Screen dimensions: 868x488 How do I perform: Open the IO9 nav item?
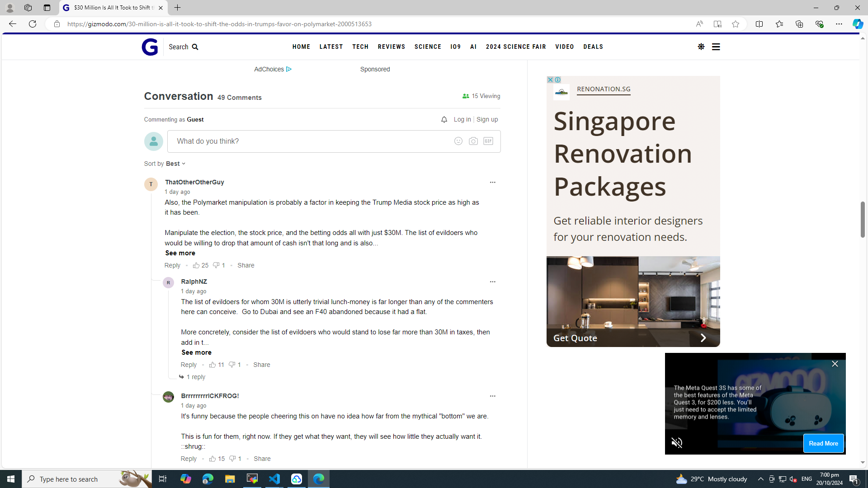[455, 47]
